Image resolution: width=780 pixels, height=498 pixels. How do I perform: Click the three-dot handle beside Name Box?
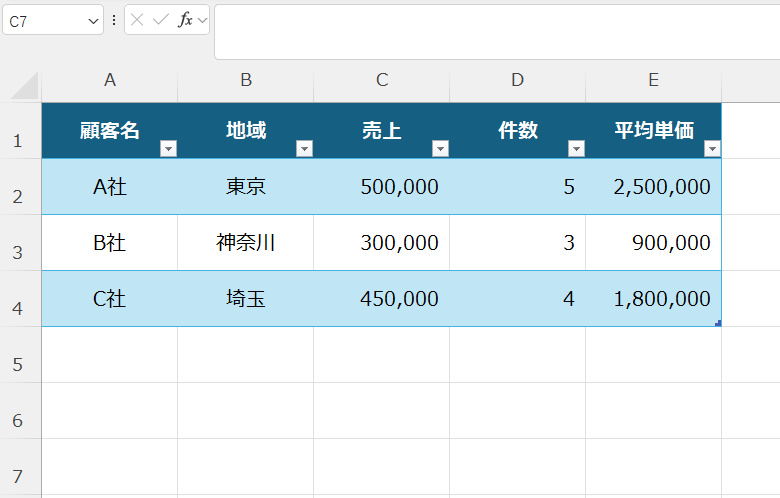tap(113, 20)
